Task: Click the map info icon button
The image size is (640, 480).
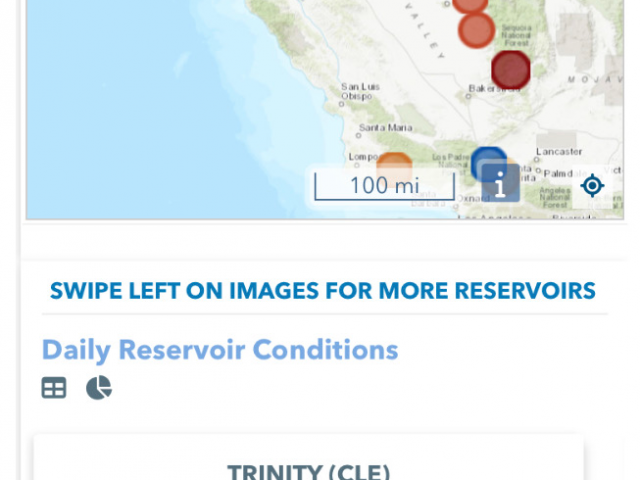Action: [x=500, y=183]
